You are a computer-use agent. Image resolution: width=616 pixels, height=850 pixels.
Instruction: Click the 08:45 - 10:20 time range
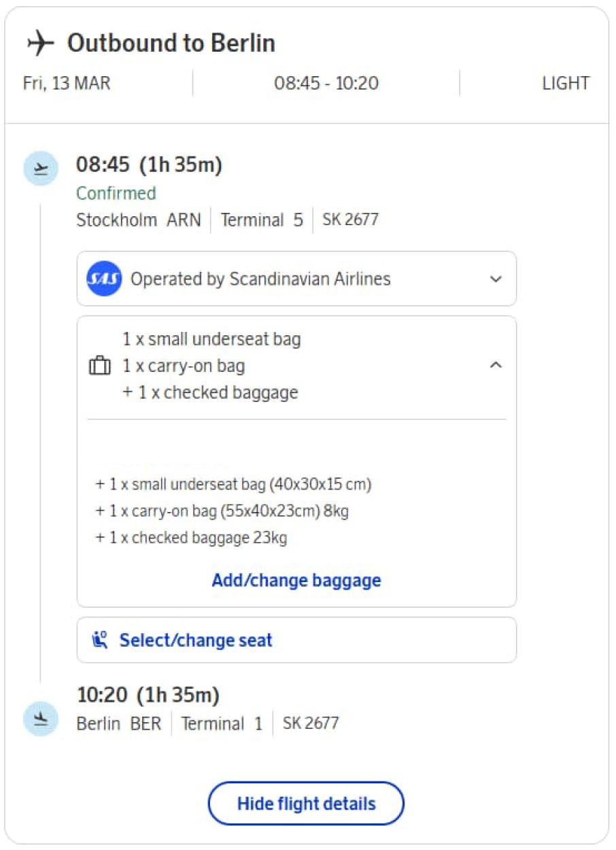pos(326,84)
